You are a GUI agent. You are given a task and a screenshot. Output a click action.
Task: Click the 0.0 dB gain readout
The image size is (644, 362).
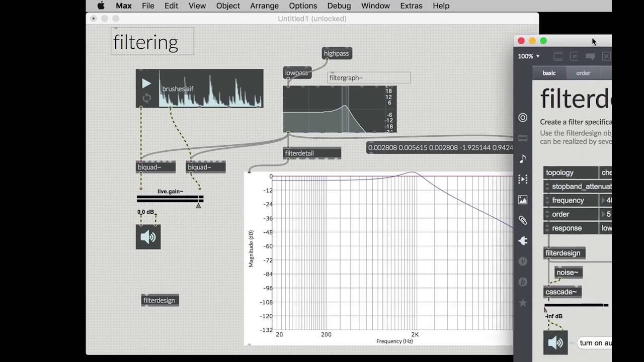click(146, 212)
